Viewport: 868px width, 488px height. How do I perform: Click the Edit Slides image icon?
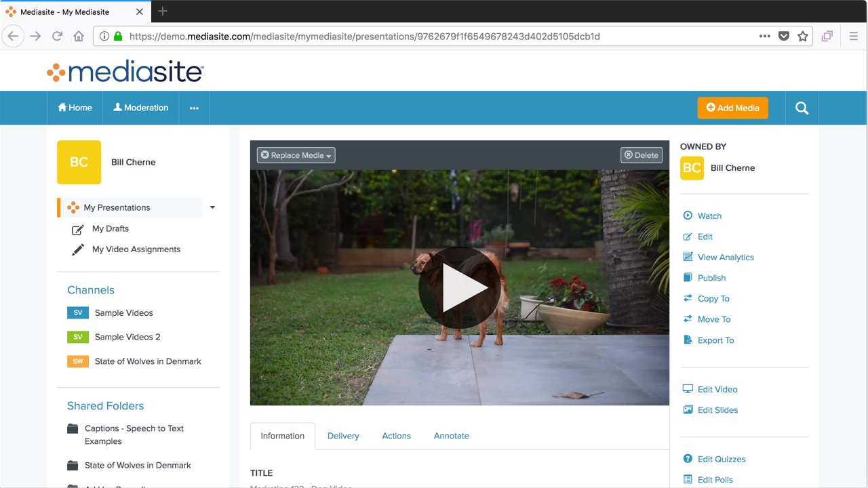688,410
